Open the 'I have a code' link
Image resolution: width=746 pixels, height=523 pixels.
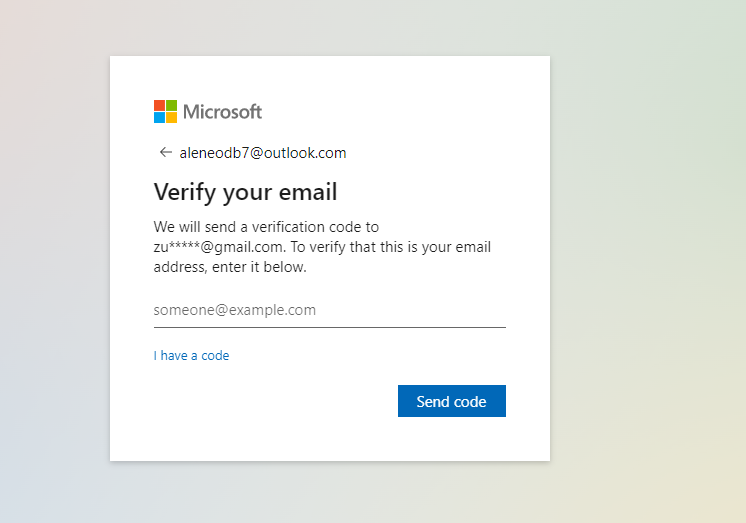[x=191, y=355]
